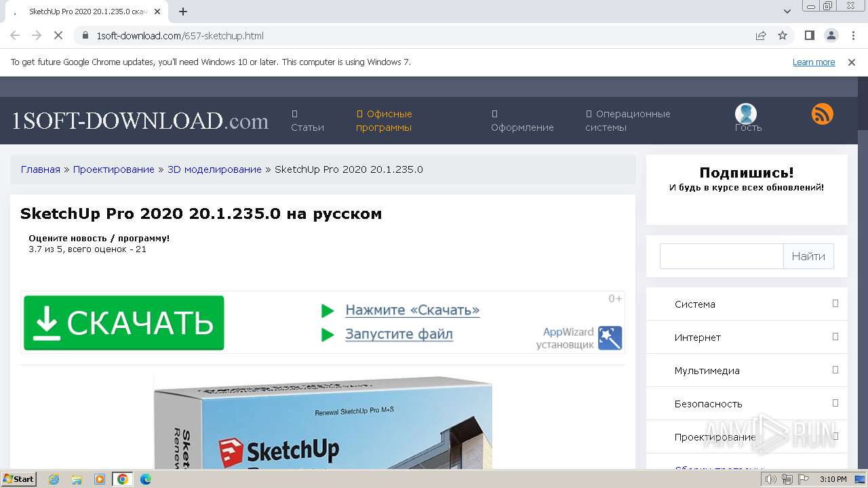Click the AppWizard installer wand icon

pos(610,338)
